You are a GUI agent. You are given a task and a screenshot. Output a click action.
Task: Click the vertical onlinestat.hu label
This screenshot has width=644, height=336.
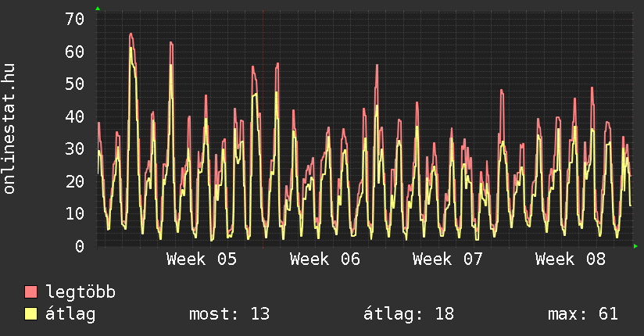[10, 129]
